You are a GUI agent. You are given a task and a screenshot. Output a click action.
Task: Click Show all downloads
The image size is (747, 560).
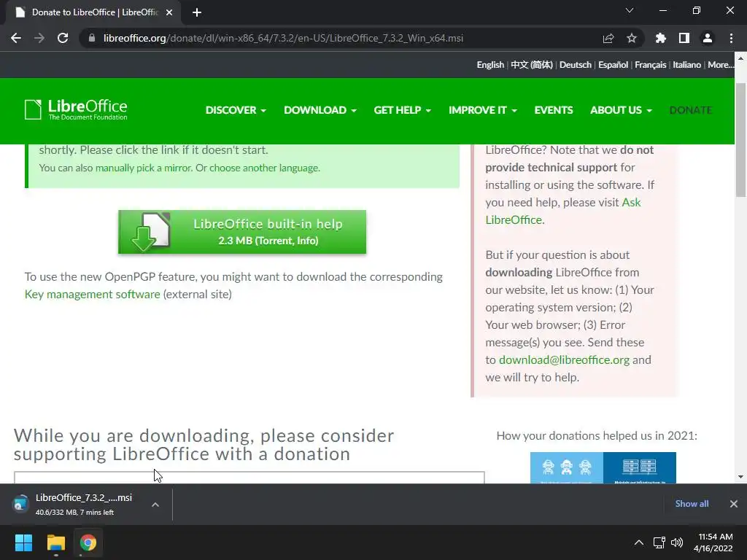(692, 504)
